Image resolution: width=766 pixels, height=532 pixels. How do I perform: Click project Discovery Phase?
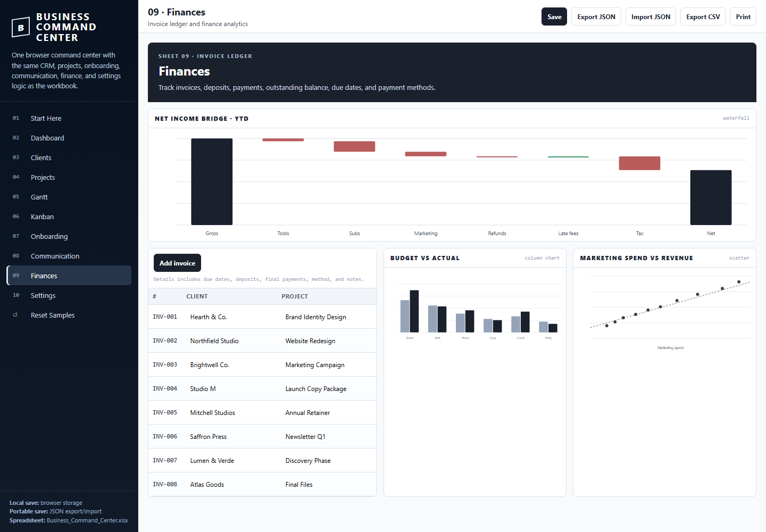[x=308, y=460]
